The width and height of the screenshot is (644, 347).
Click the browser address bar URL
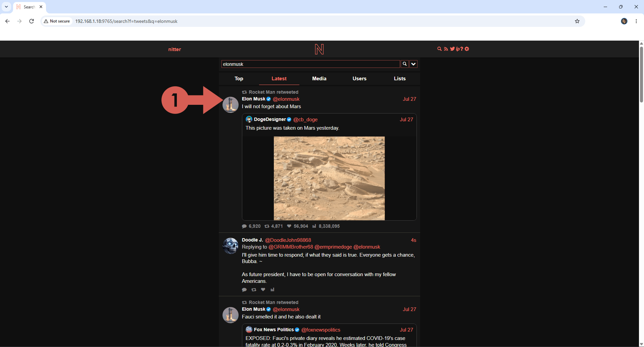[126, 21]
